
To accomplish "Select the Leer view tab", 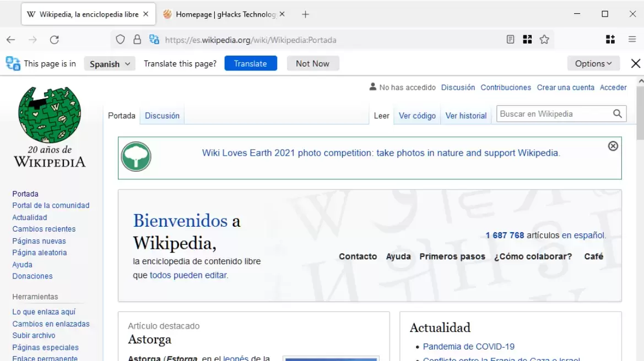I will (382, 116).
